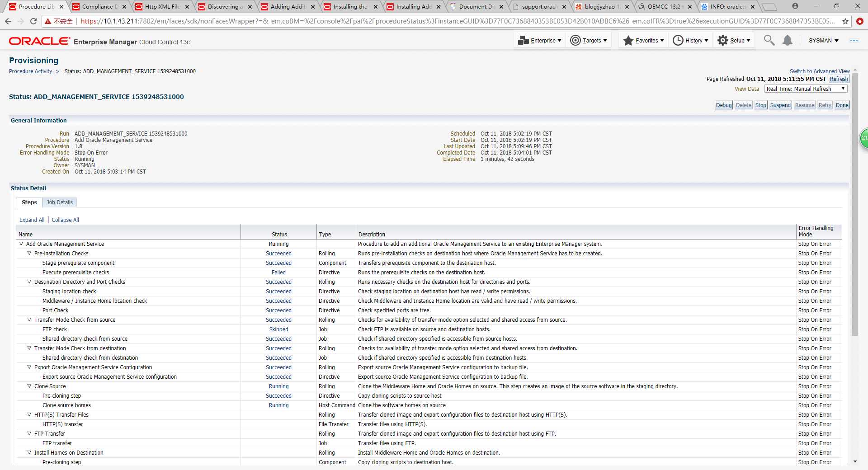Click the search magnifier icon
The width and height of the screenshot is (868, 470).
[x=769, y=40]
